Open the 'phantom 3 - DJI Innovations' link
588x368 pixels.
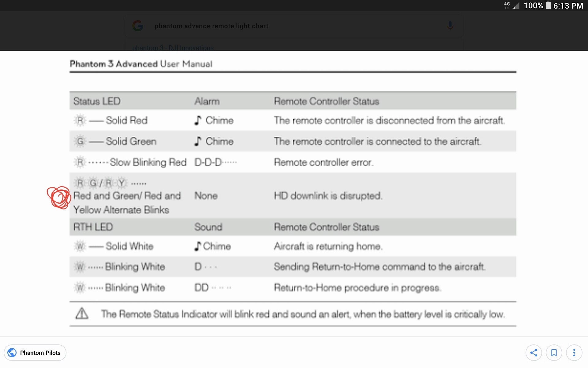[x=173, y=48]
